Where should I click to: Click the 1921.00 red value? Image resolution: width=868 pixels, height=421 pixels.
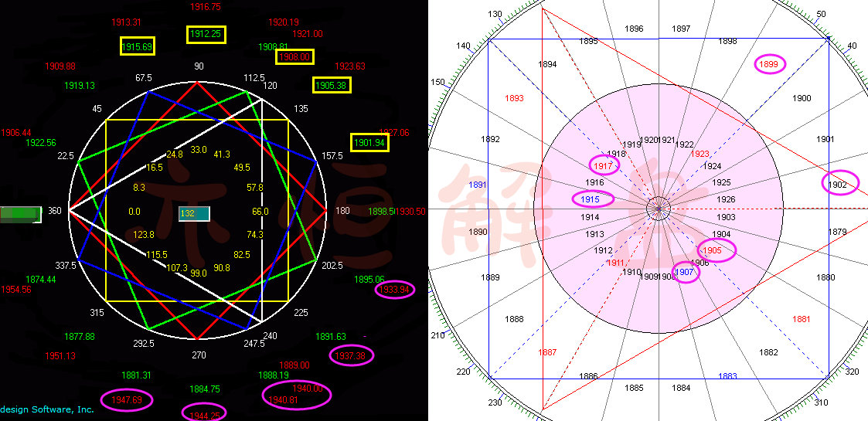308,34
